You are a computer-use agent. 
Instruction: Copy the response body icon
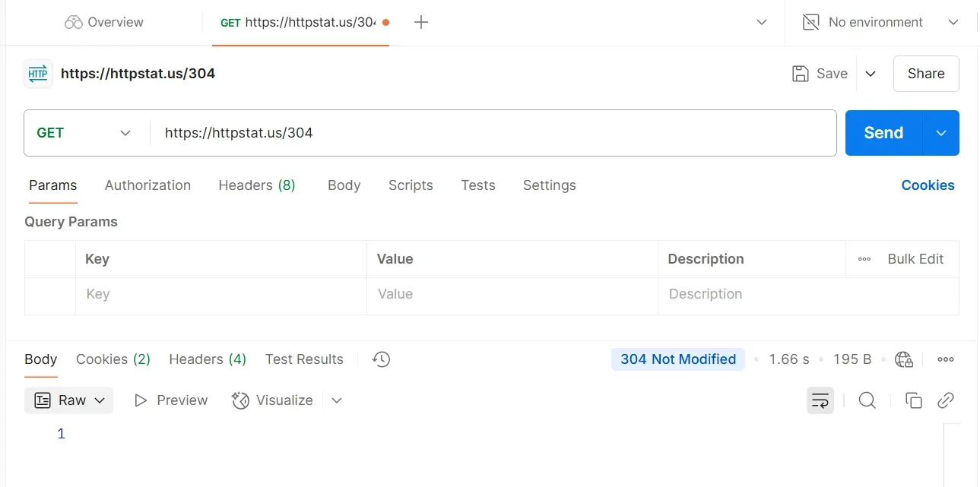[914, 400]
